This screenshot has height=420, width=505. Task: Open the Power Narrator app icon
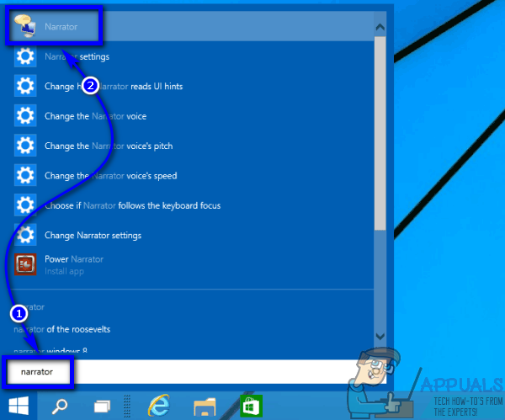pos(25,265)
